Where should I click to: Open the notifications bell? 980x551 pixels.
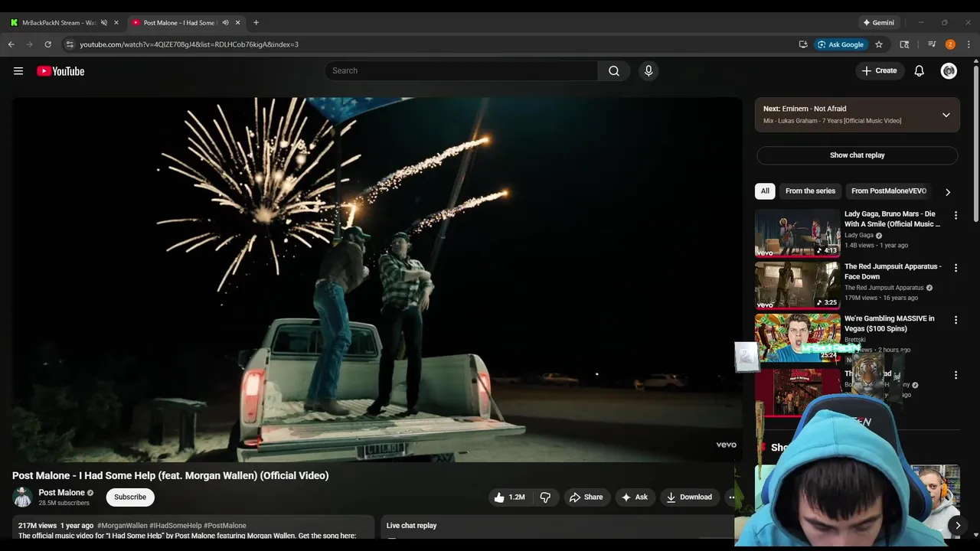tap(919, 70)
